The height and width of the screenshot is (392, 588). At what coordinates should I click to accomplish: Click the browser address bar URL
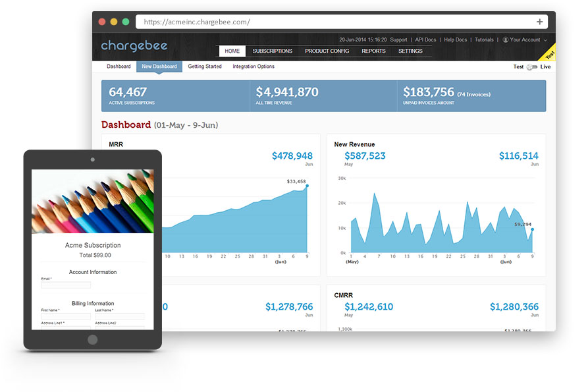[x=197, y=22]
